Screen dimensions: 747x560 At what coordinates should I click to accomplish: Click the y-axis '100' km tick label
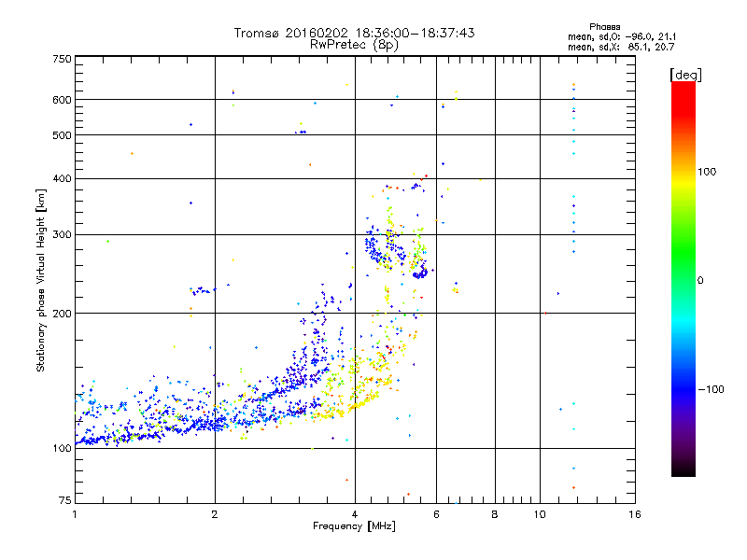coord(63,449)
